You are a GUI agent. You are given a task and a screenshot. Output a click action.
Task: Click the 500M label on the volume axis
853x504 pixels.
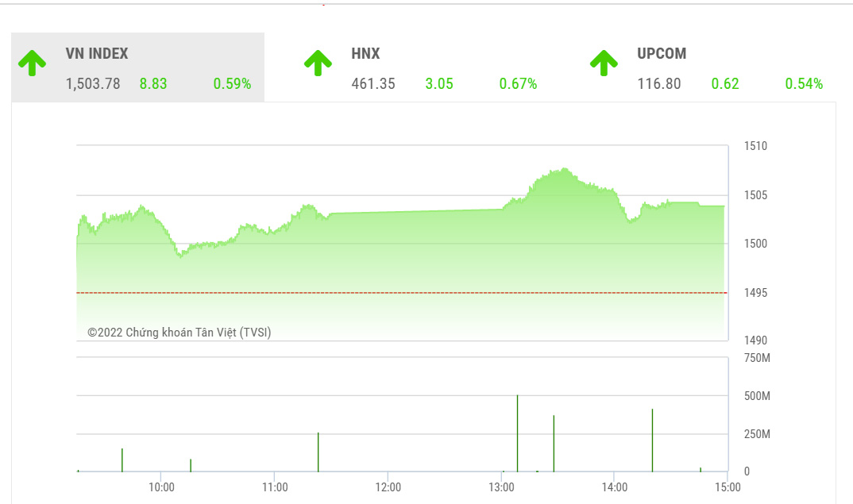757,396
